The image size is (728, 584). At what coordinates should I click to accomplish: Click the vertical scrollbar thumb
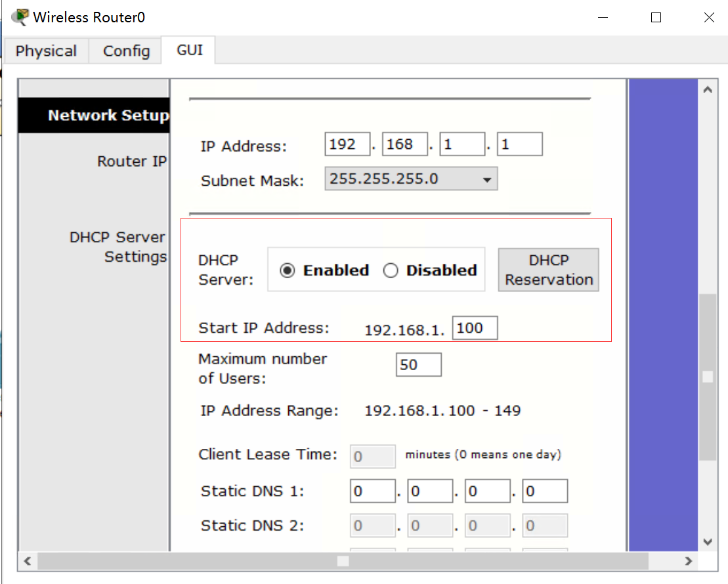pos(708,377)
